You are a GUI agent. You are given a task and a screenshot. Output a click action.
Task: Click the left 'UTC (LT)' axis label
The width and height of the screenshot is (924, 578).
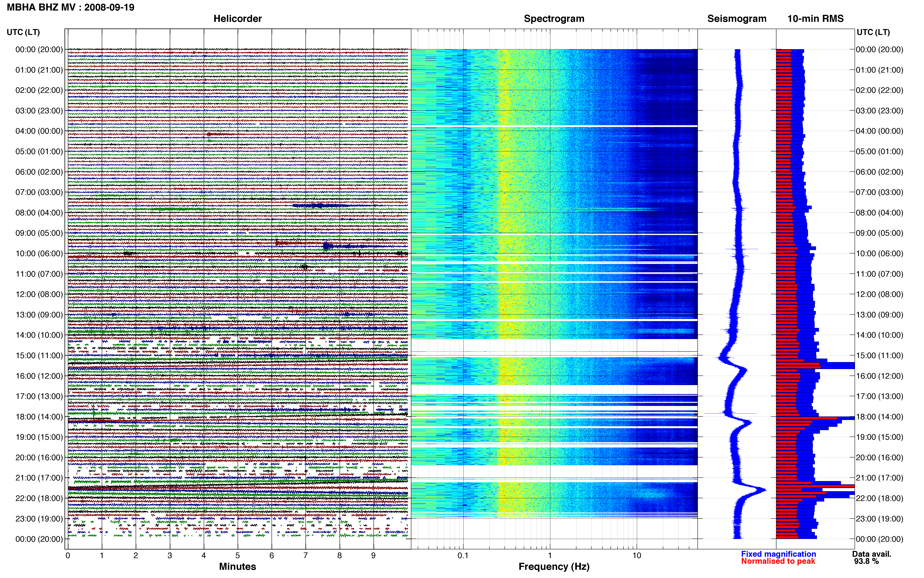(x=23, y=32)
